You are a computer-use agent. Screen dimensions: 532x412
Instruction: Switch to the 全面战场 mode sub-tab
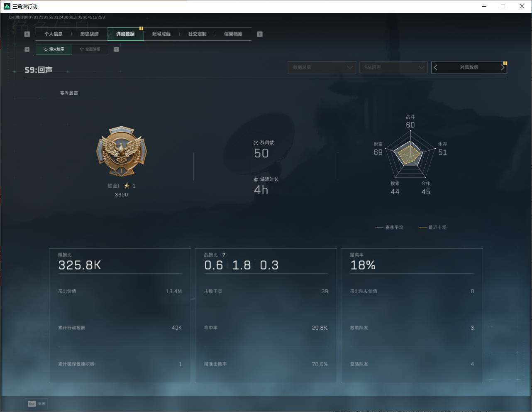point(90,49)
